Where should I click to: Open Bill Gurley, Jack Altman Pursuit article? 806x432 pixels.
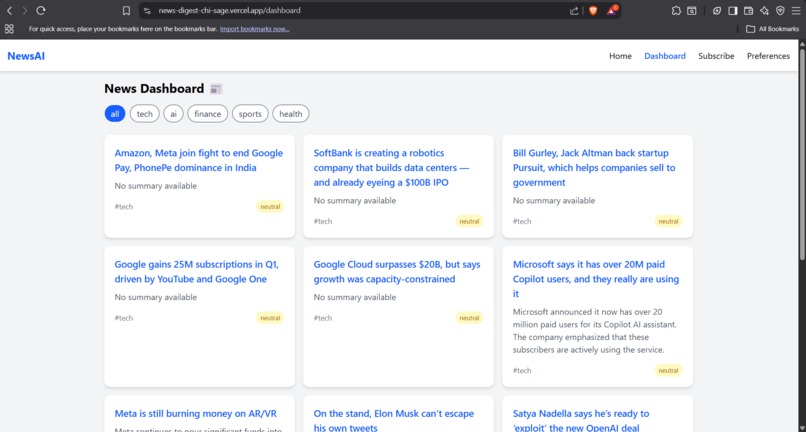point(594,168)
